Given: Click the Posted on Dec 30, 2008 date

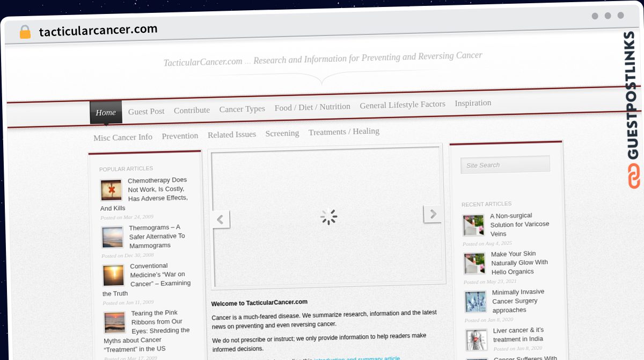Looking at the screenshot, I should pyautogui.click(x=128, y=255).
